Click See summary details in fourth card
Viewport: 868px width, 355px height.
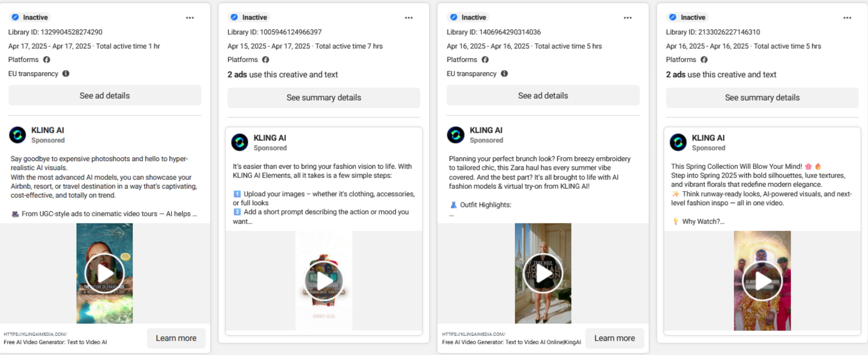pyautogui.click(x=762, y=98)
